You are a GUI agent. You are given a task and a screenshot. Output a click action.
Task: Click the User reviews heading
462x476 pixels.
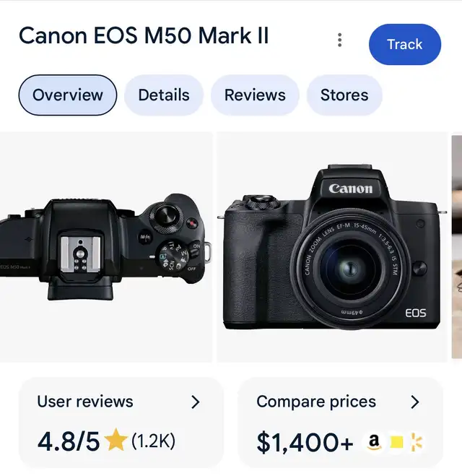(x=85, y=402)
